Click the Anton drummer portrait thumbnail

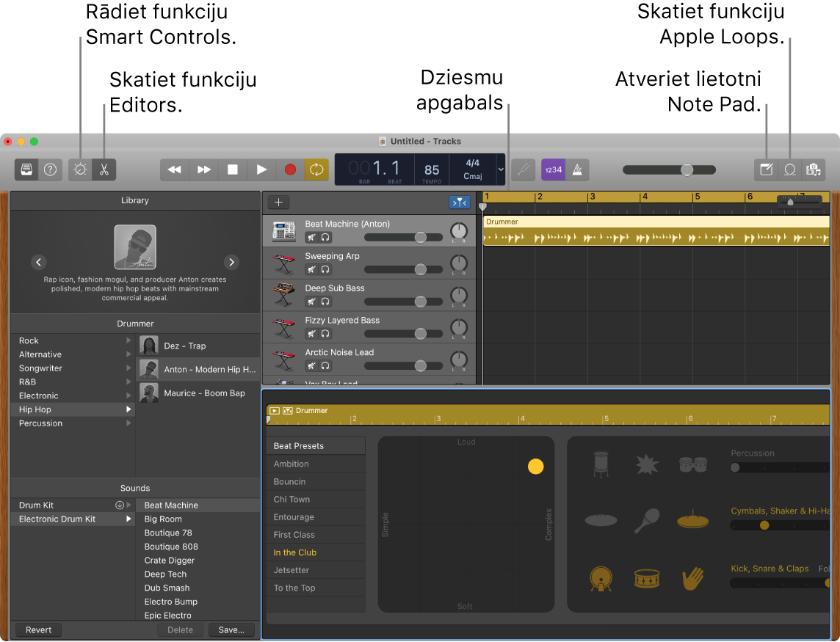click(135, 247)
